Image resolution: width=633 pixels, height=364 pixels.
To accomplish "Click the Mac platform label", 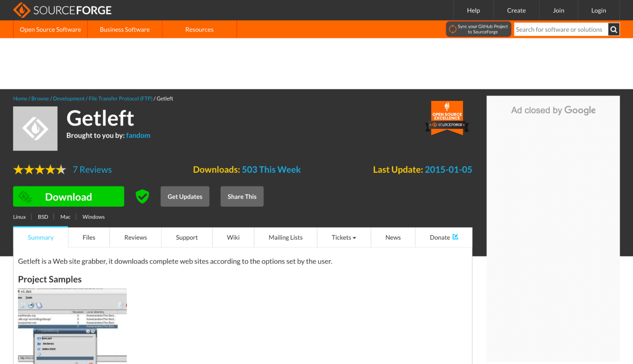I will pos(65,217).
